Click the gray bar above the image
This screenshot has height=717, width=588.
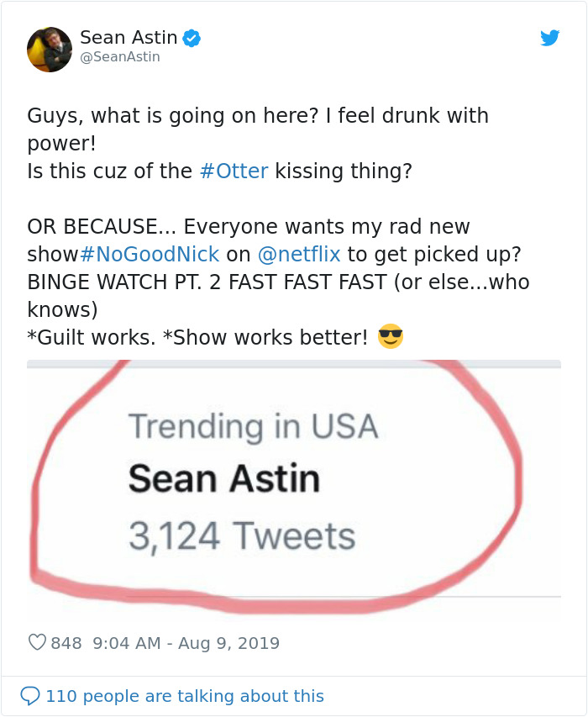point(294,363)
